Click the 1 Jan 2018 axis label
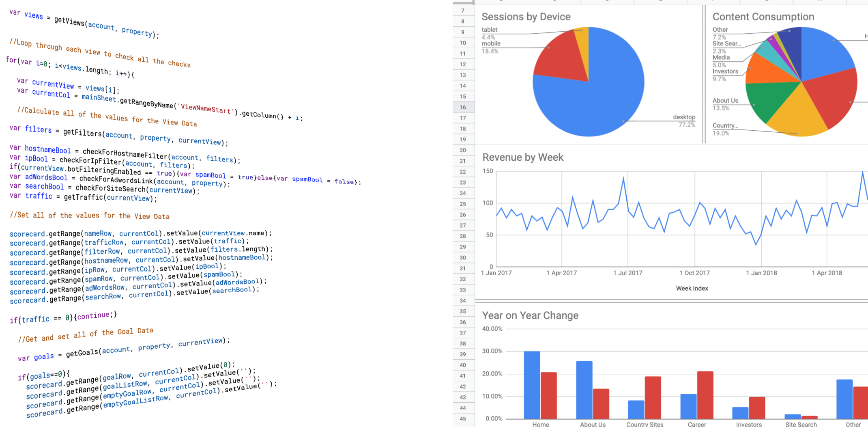Screen dimensions: 868x427 tap(761, 273)
